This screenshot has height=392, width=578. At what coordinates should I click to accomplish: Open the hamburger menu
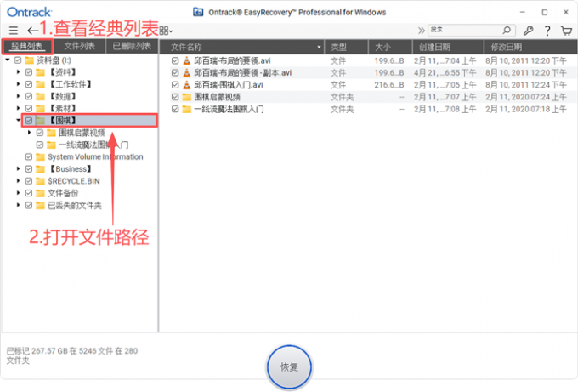[x=14, y=31]
